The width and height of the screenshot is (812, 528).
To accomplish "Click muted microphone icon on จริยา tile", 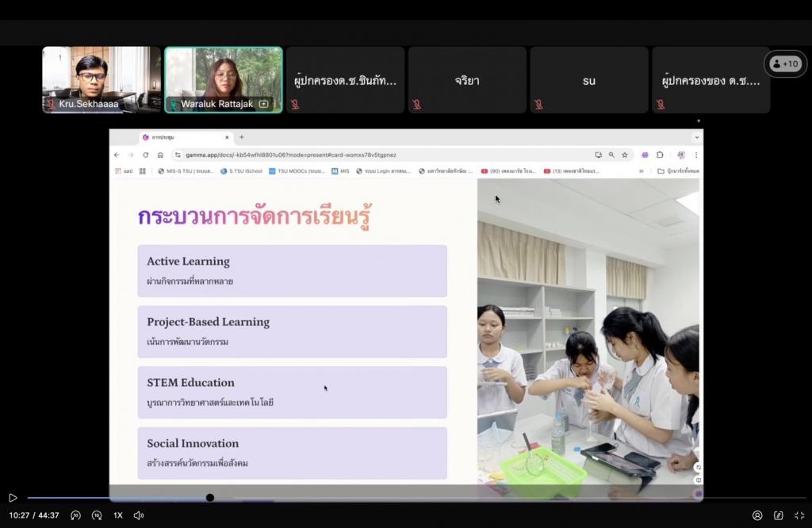I will [x=417, y=104].
